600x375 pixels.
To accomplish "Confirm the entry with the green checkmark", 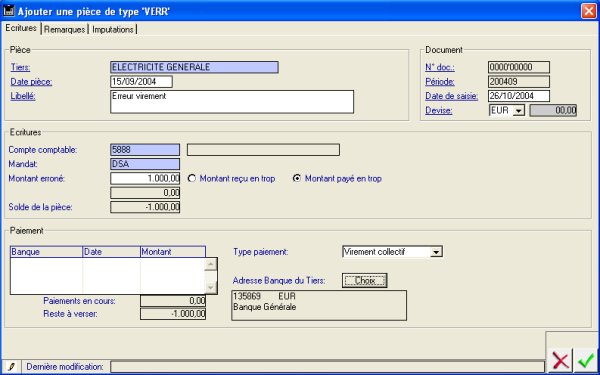I will 586,360.
